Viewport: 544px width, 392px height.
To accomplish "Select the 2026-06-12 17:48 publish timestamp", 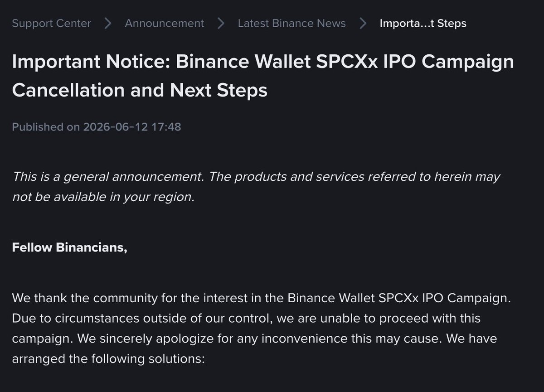I will coord(132,127).
